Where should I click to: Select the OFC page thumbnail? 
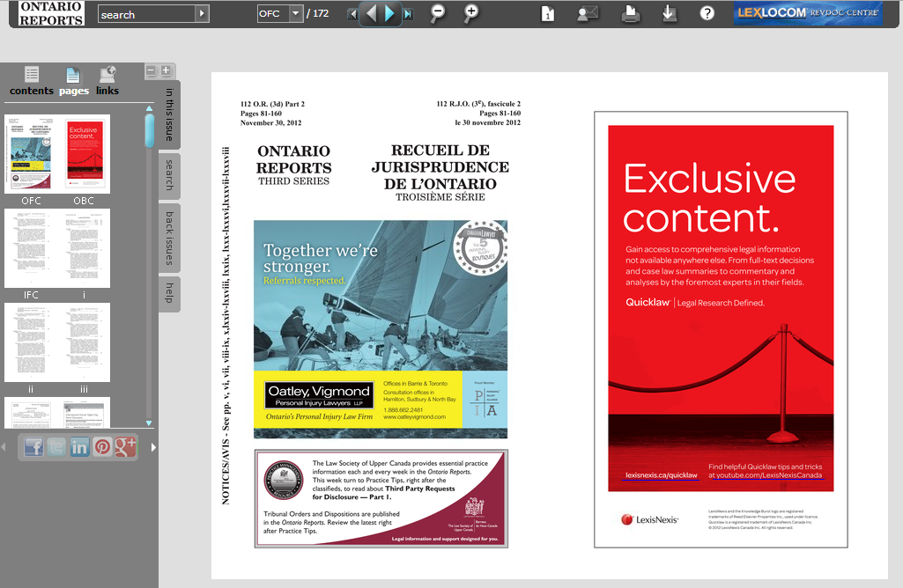[31, 154]
